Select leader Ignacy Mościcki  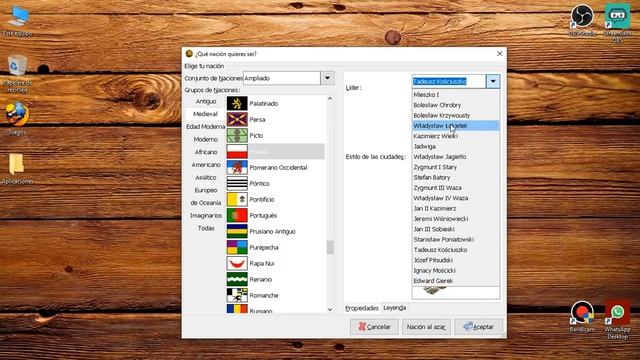(456, 270)
